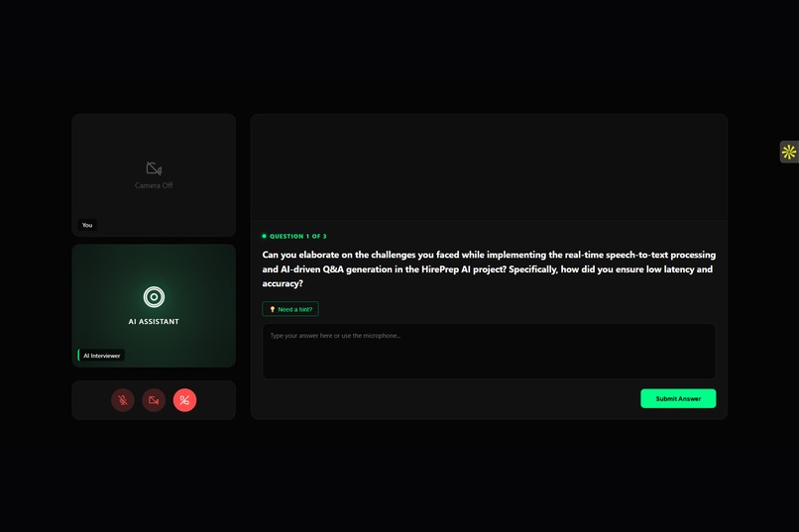
Task: Click the answer text area
Action: point(489,352)
